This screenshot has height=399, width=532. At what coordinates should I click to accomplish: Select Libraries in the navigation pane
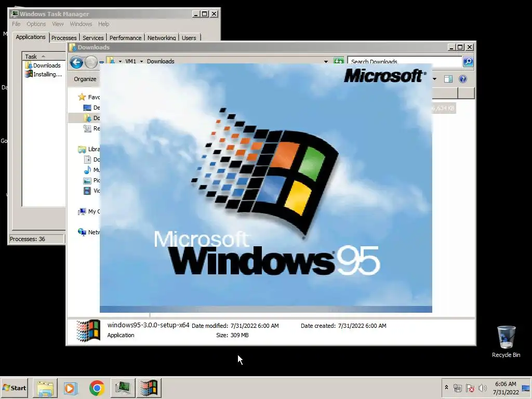click(88, 149)
